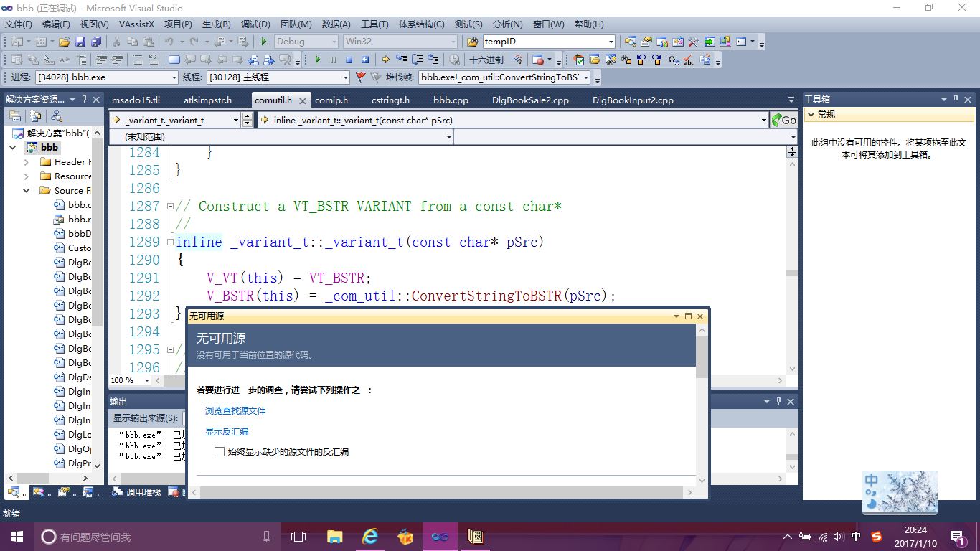
Task: Click the Windows Start button
Action: tap(17, 537)
